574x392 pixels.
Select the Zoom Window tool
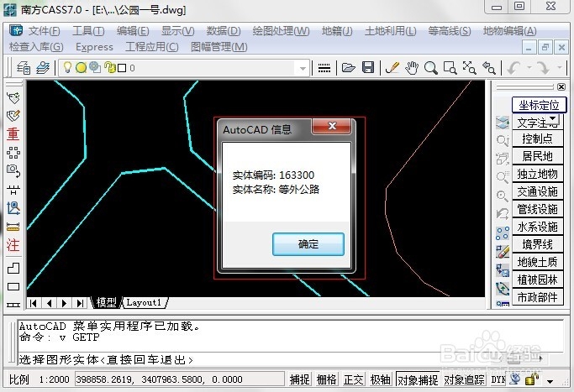pyautogui.click(x=450, y=68)
